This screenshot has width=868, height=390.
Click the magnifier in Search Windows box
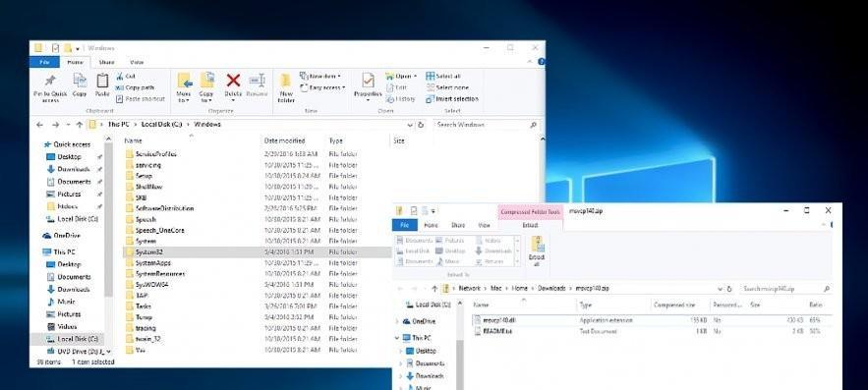533,125
